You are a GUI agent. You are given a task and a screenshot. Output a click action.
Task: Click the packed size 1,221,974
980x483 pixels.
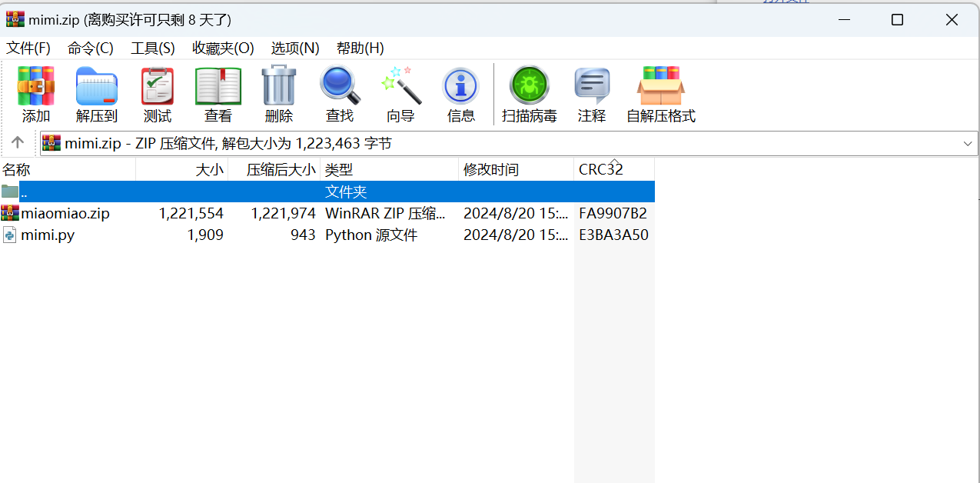283,213
